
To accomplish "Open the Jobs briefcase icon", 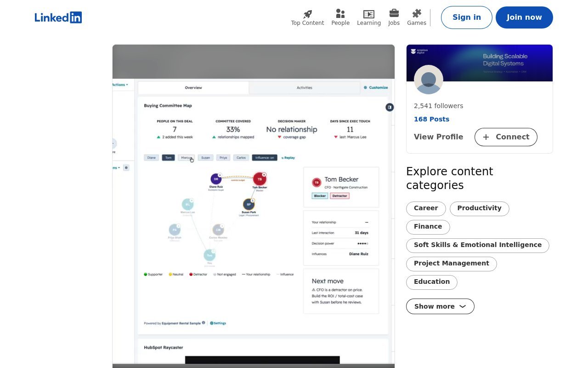I will [394, 13].
